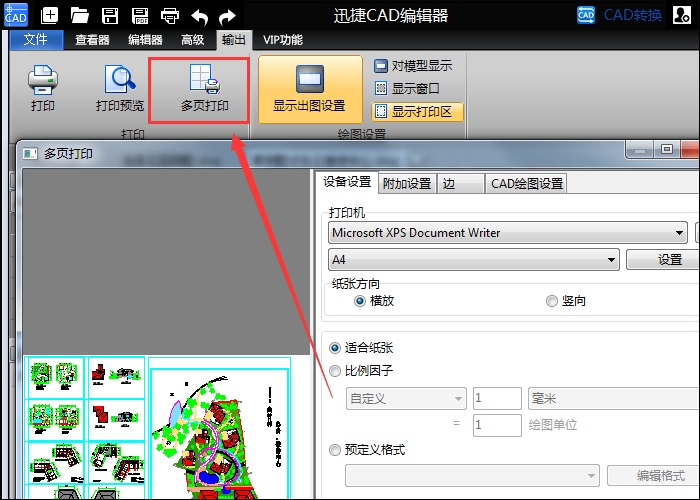Screen dimensions: 700x500
Task: Save as PDF icon in title bar
Action: [x=140, y=16]
